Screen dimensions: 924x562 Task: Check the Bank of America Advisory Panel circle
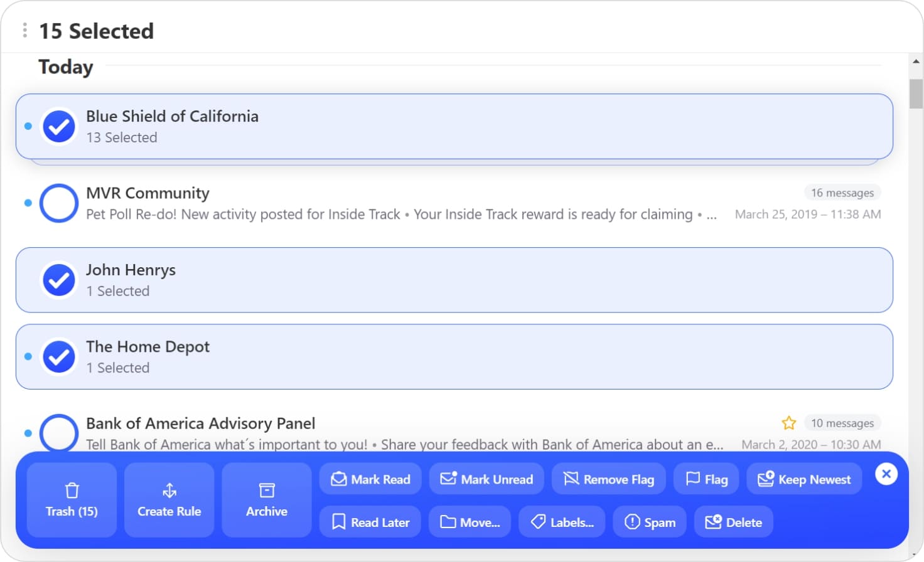[58, 433]
